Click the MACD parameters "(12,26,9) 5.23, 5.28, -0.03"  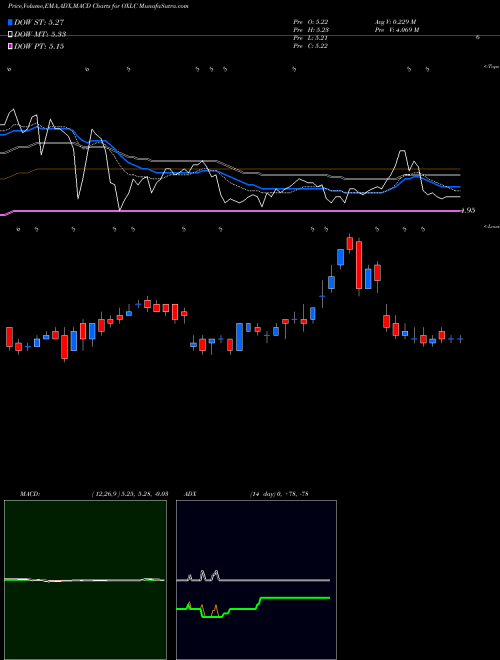pos(130,494)
